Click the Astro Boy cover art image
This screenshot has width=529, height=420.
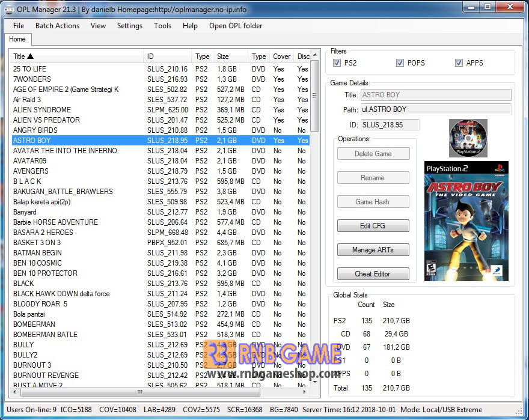point(466,221)
